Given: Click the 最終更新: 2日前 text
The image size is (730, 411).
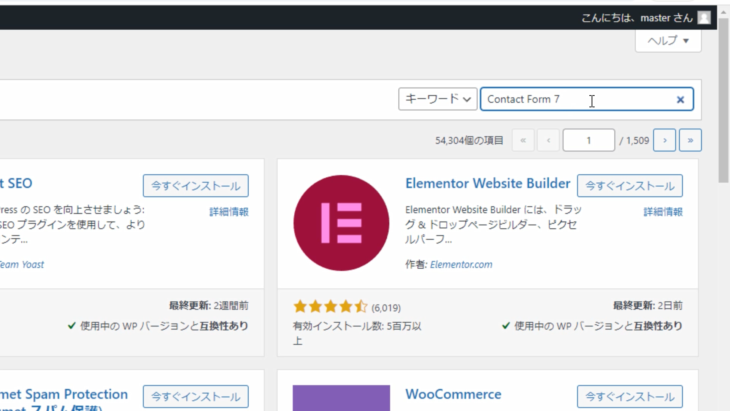Looking at the screenshot, I should [648, 305].
